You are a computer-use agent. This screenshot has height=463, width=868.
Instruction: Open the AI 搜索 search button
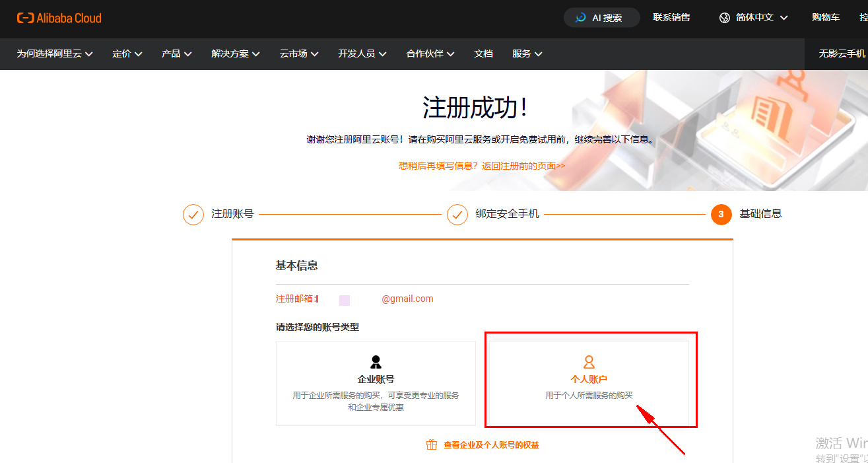(x=602, y=18)
